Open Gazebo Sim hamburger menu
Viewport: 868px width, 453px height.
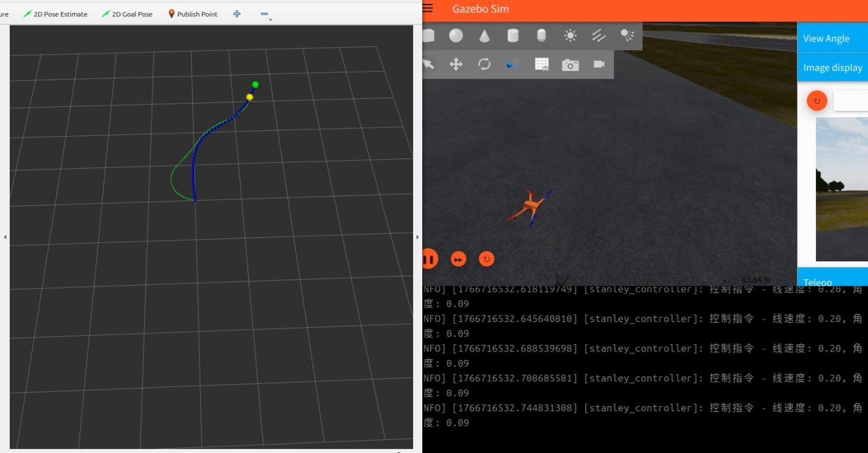pos(428,8)
